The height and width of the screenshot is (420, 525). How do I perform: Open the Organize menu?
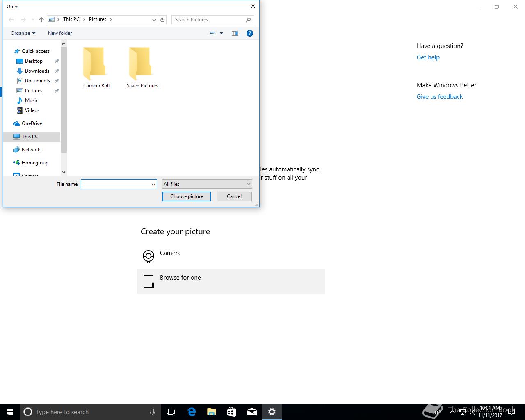[x=23, y=33]
